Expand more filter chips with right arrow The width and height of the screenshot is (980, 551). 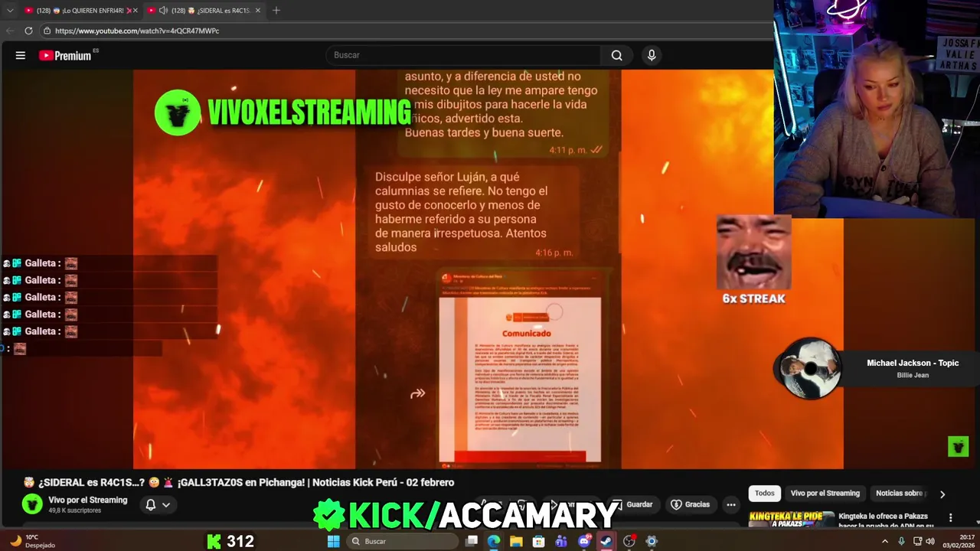pos(942,494)
